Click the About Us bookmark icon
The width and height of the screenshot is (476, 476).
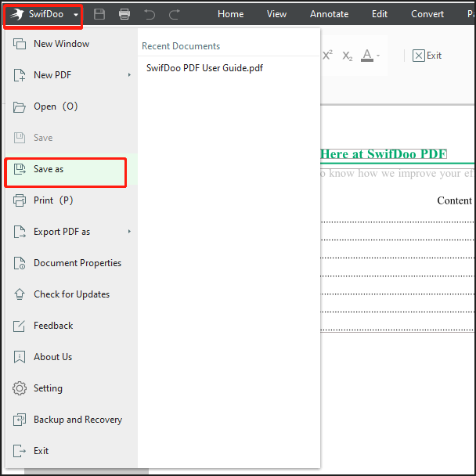tap(20, 357)
